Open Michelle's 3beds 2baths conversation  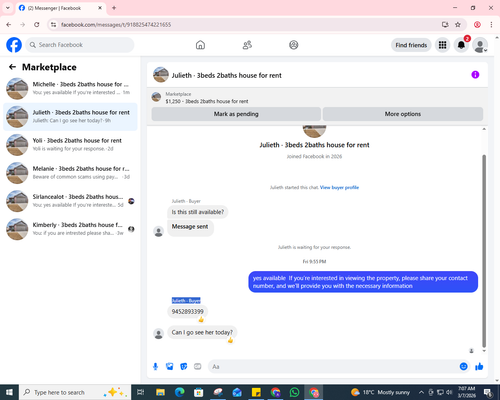(x=70, y=88)
